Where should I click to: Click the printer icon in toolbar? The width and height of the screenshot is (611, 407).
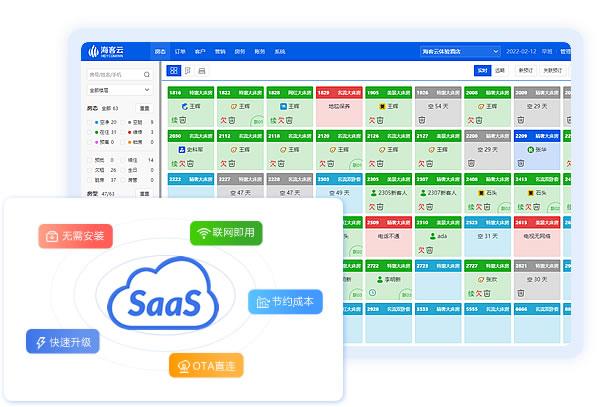(201, 71)
